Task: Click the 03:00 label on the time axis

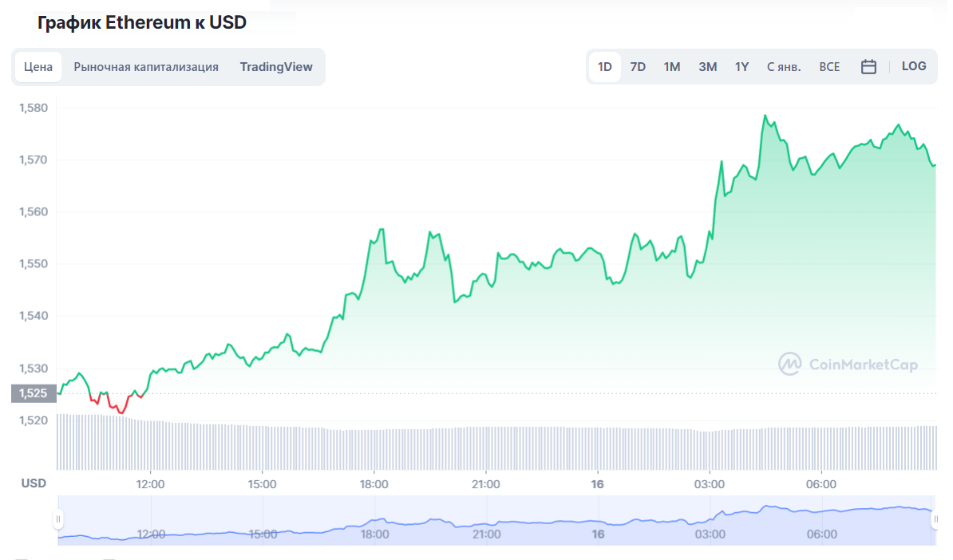Action: click(710, 484)
